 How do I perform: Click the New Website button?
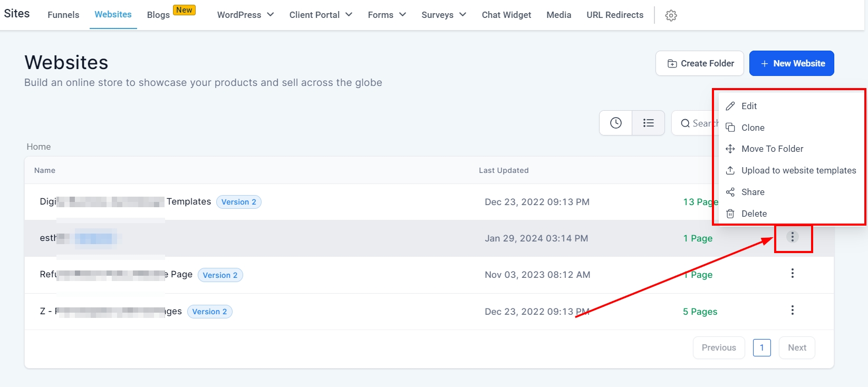792,63
